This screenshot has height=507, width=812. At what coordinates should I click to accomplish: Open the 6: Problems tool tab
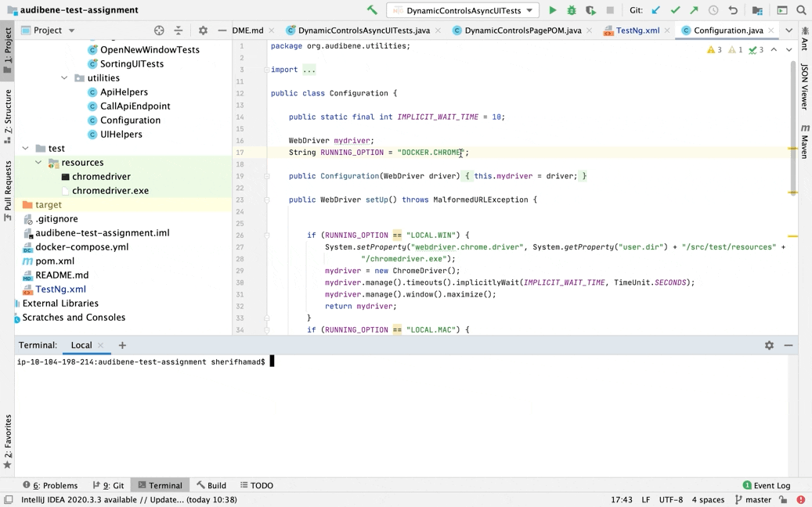tap(50, 485)
